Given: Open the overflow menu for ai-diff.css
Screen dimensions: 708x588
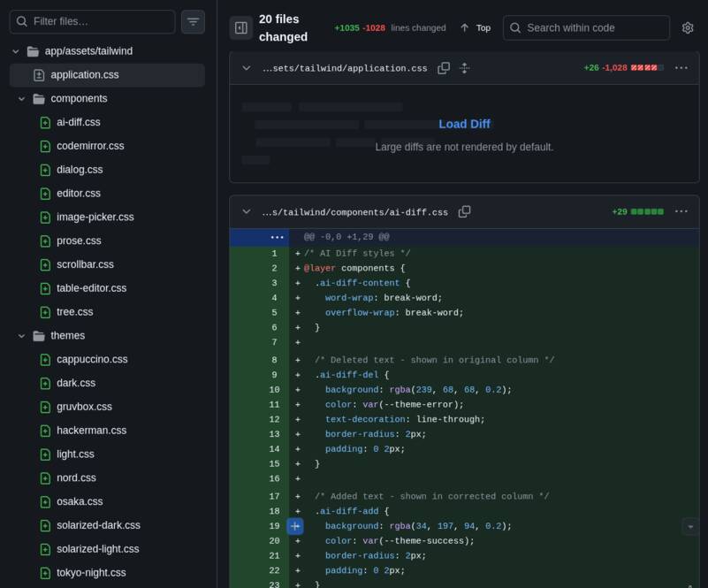Looking at the screenshot, I should pyautogui.click(x=681, y=211).
